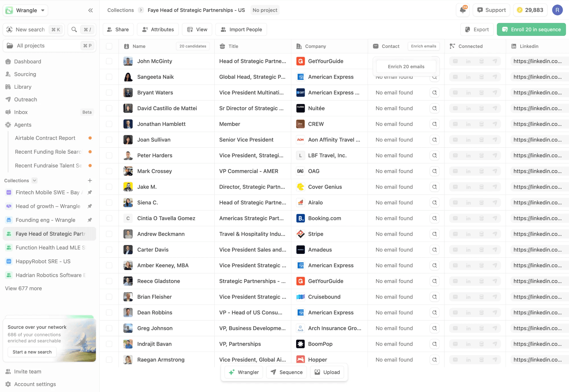The image size is (569, 392).
Task: Open Sangeeta Naik profile photo
Action: 128,77
